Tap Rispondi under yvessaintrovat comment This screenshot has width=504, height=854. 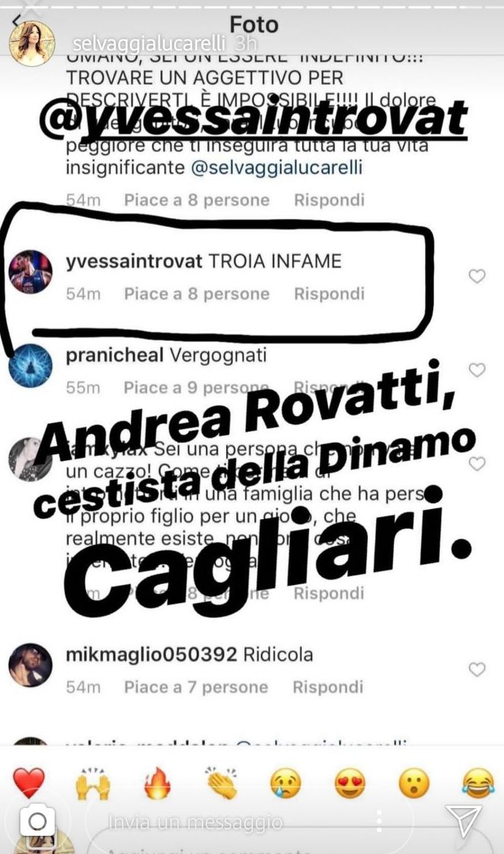[x=329, y=294]
